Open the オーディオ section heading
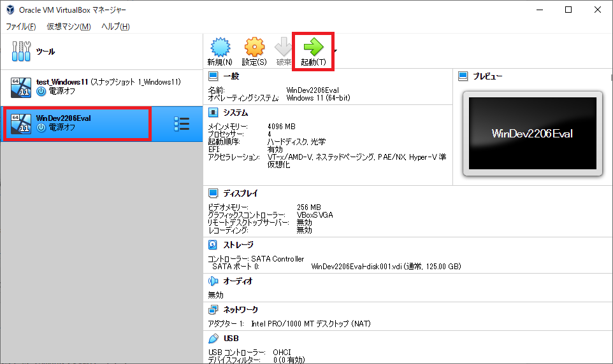This screenshot has width=613, height=364. 238,281
